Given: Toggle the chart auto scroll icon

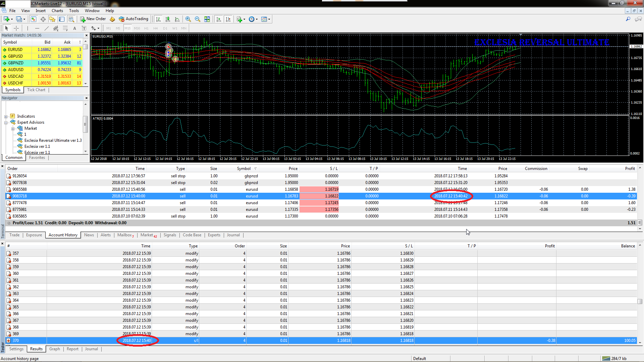Looking at the screenshot, I should (x=219, y=19).
